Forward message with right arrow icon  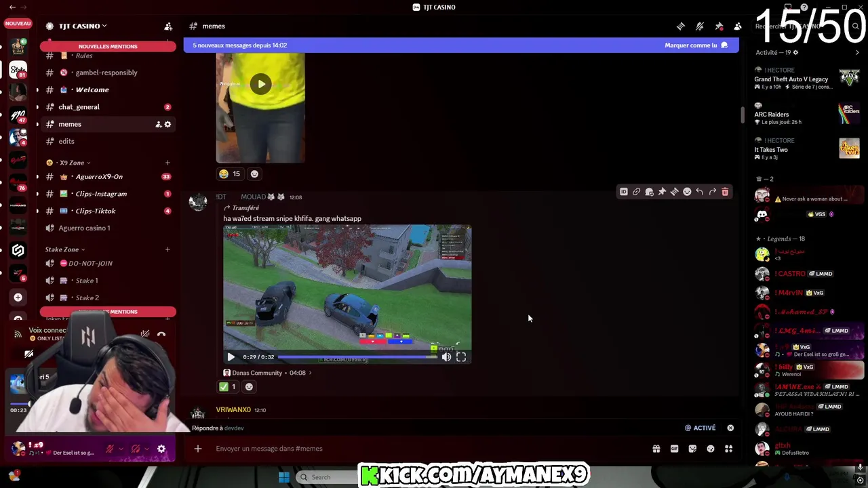coord(712,192)
